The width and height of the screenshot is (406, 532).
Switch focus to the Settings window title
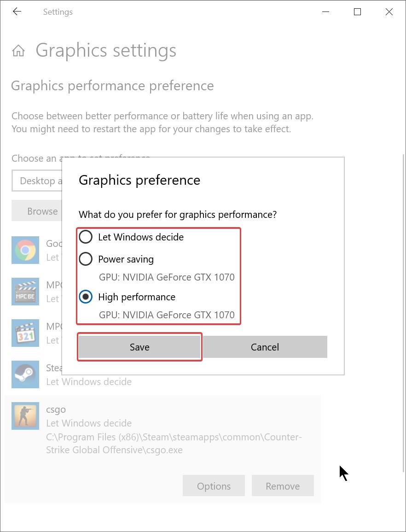click(x=58, y=12)
